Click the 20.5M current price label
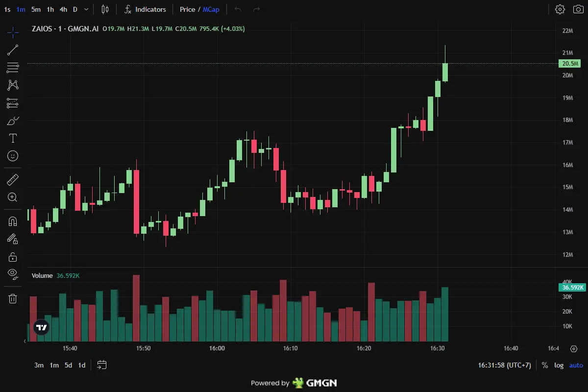The image size is (588, 392). click(570, 63)
